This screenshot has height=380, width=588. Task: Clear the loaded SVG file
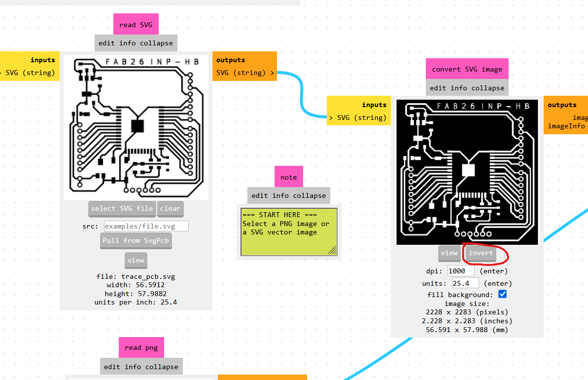tap(170, 209)
